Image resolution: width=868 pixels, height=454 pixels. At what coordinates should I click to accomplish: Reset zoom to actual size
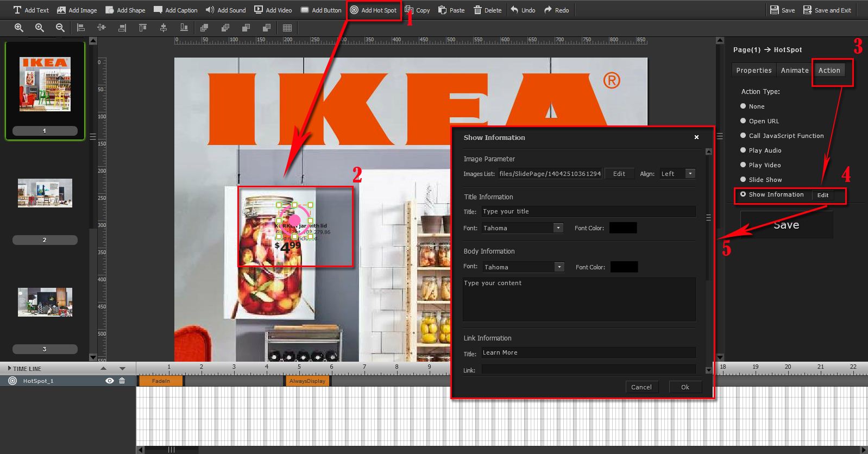pos(40,28)
